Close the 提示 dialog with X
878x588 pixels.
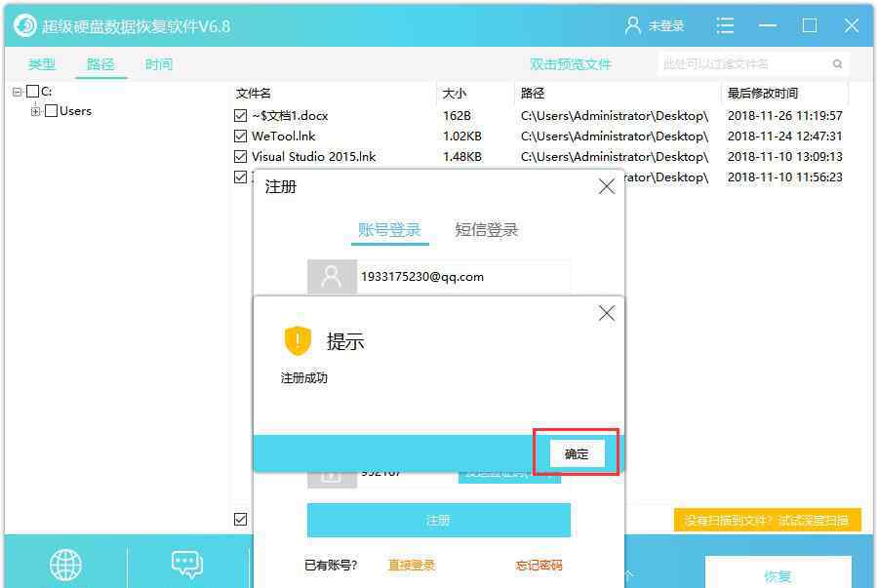tap(606, 313)
